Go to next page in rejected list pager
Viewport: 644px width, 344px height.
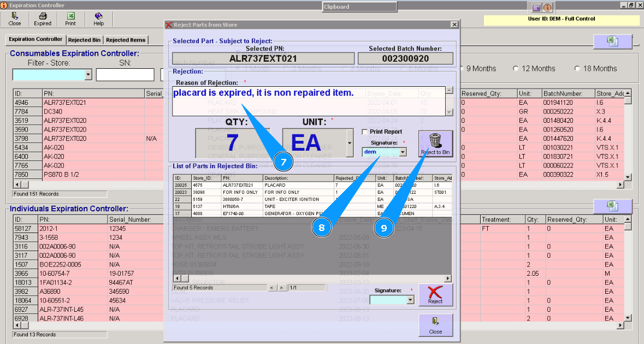click(281, 288)
